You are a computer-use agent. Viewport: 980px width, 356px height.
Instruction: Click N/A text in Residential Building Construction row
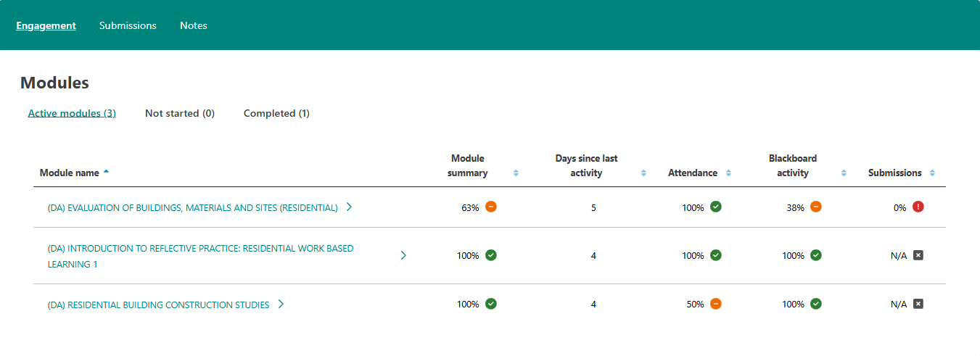click(x=899, y=305)
